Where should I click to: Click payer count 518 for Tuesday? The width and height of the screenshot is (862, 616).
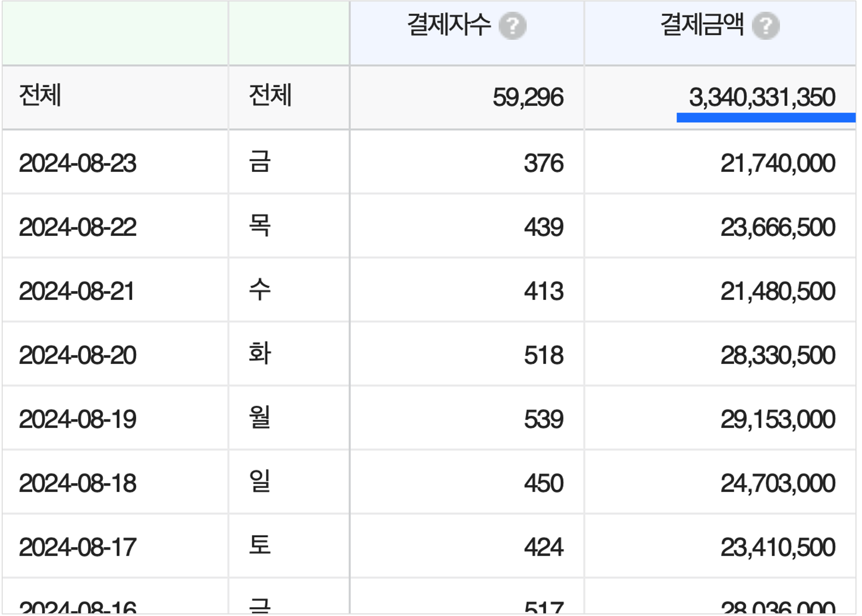tap(543, 355)
